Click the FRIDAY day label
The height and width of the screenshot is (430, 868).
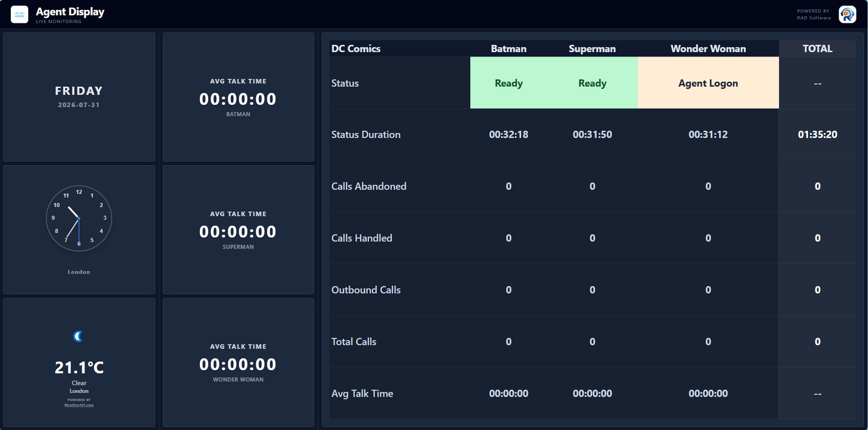[79, 91]
